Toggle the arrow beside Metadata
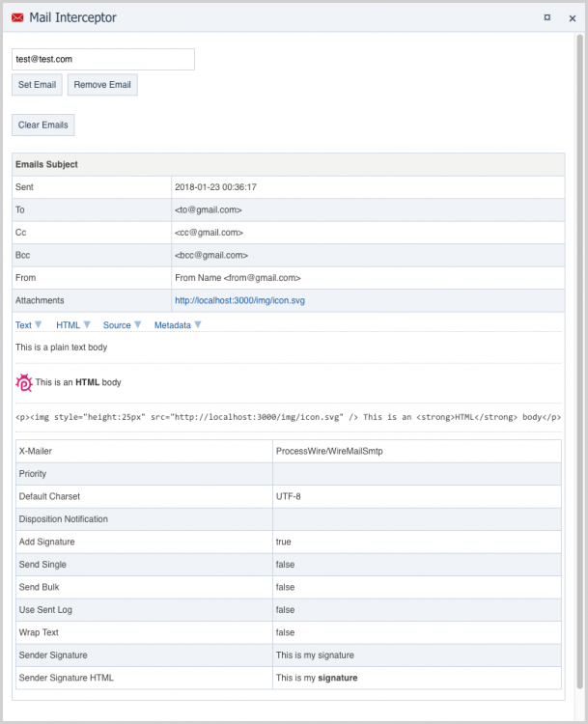 coord(198,325)
